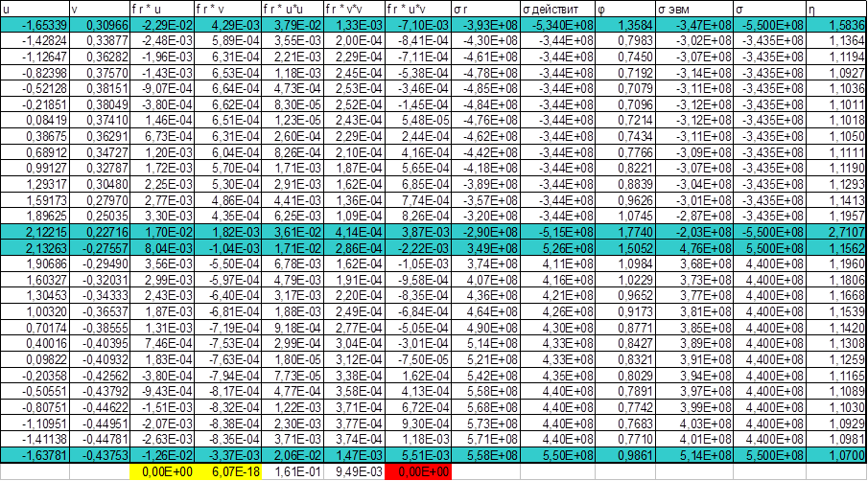Click the 'f r * u' header cell
868x481 pixels.
pos(161,7)
